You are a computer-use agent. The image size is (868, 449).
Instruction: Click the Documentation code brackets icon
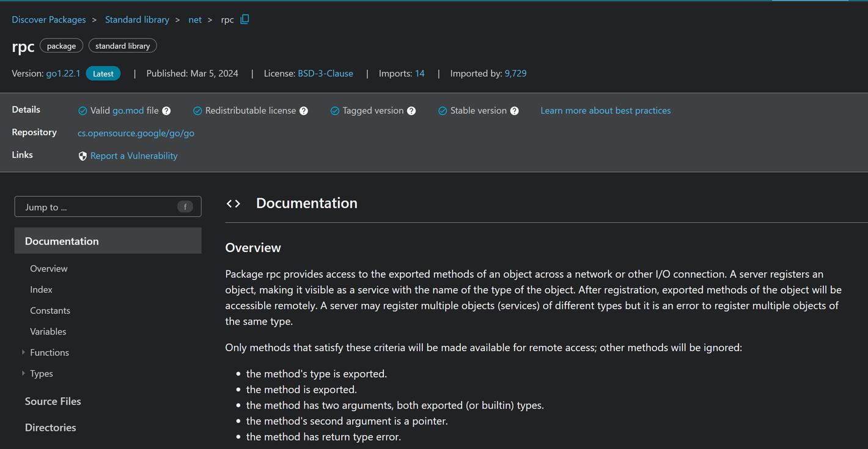234,204
